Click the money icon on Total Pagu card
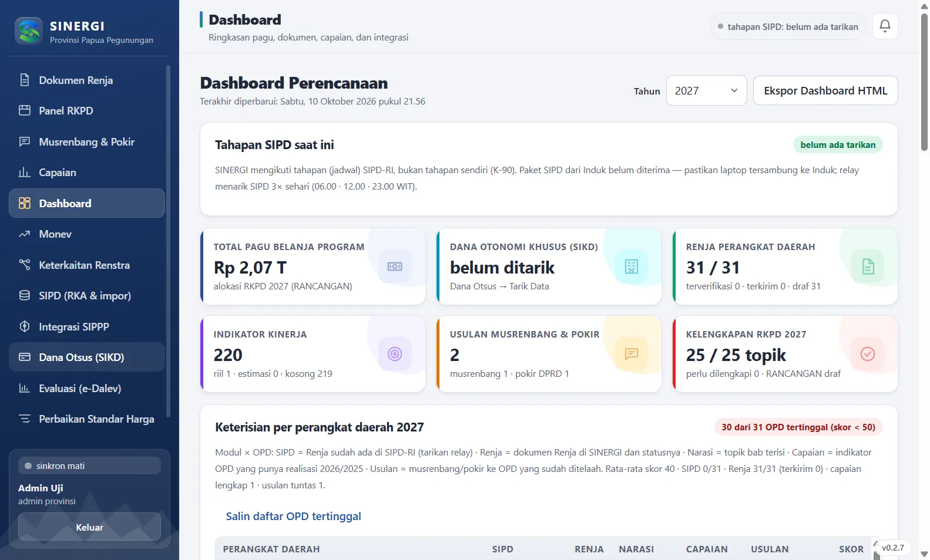 (x=395, y=266)
